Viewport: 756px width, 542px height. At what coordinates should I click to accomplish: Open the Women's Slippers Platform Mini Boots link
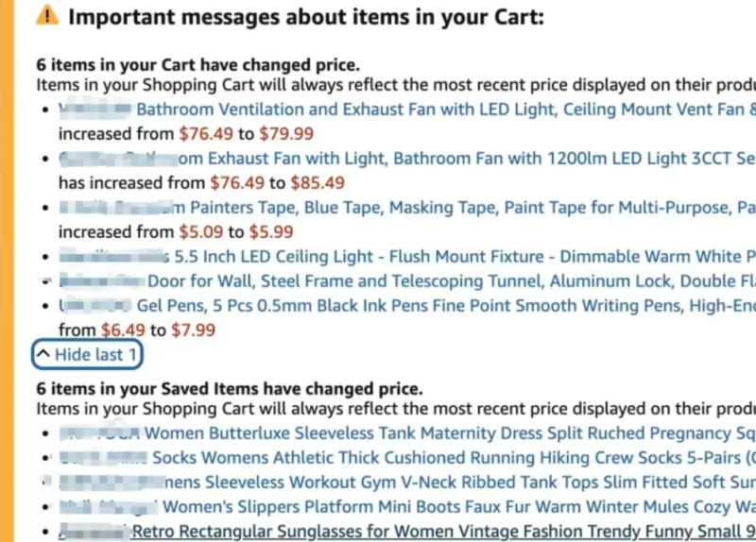(x=454, y=507)
